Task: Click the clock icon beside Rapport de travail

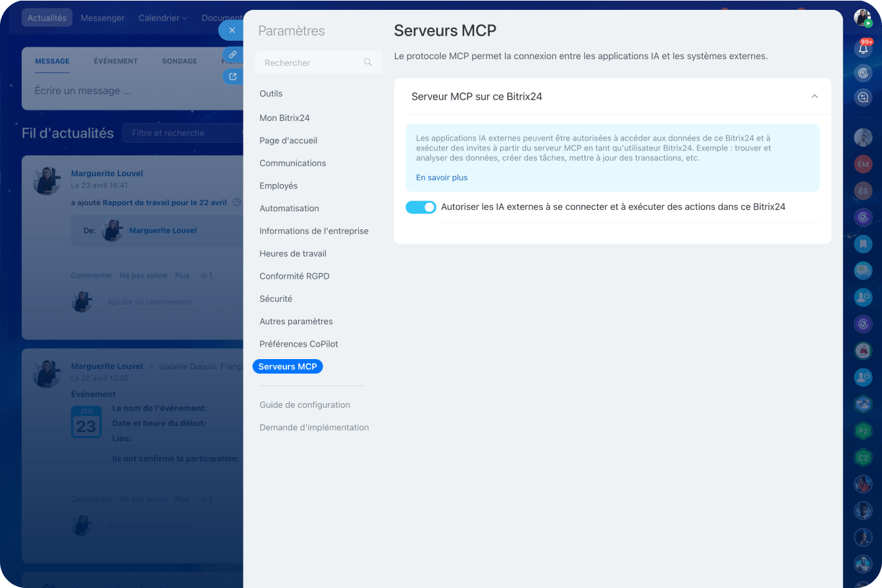Action: (237, 203)
